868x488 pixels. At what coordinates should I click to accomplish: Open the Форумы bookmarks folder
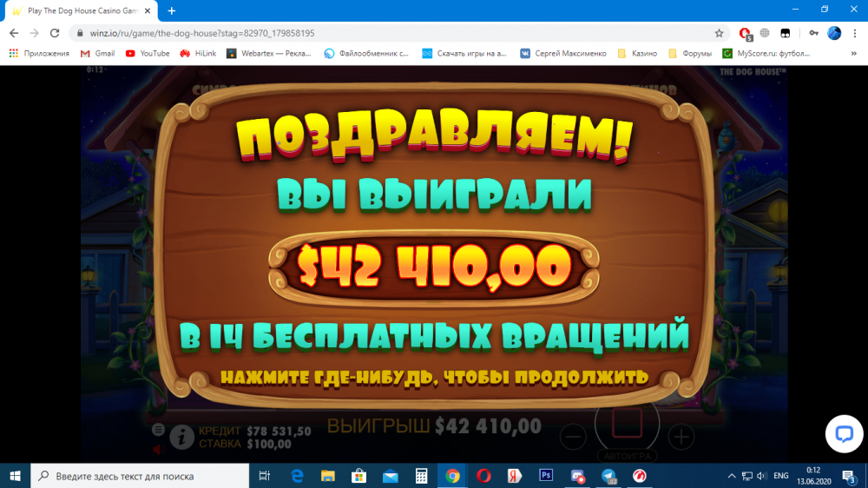click(x=690, y=54)
